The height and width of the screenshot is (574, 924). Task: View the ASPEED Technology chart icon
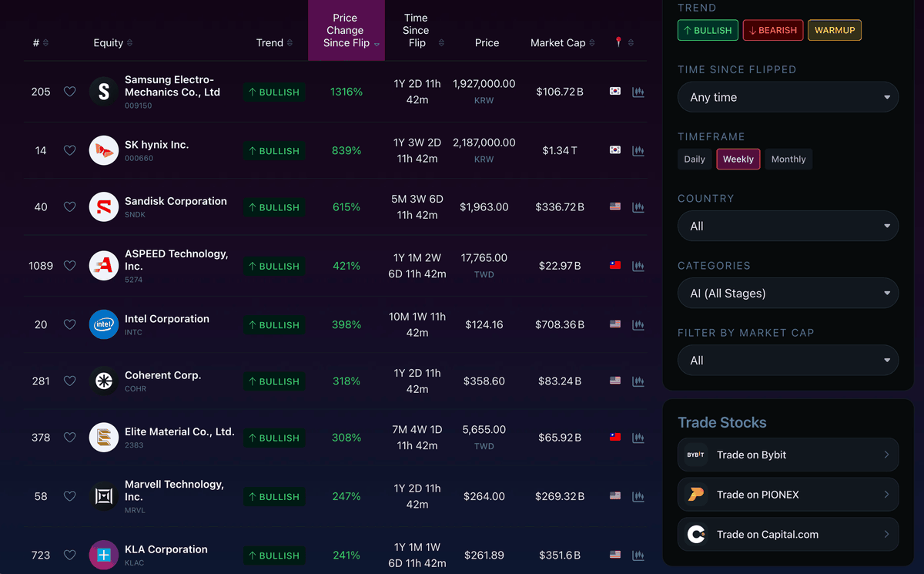tap(638, 266)
